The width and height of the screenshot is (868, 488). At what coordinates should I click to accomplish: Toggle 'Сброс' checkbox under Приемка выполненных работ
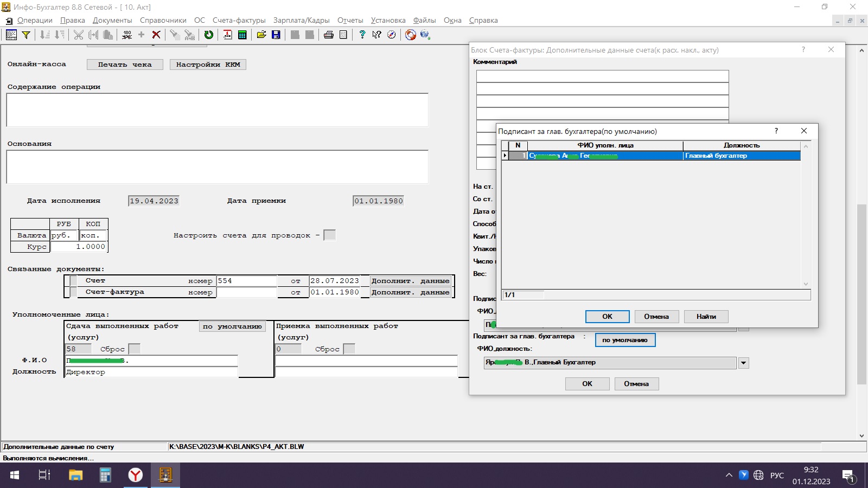349,349
